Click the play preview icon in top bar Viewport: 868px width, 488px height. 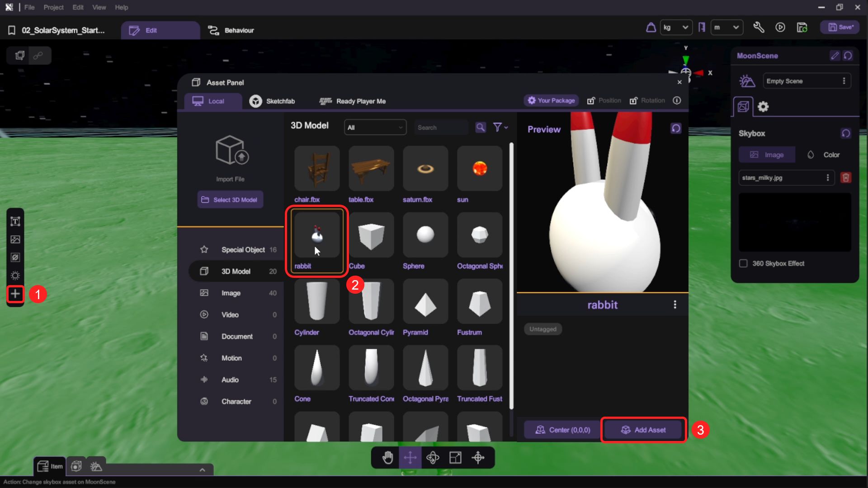point(780,28)
